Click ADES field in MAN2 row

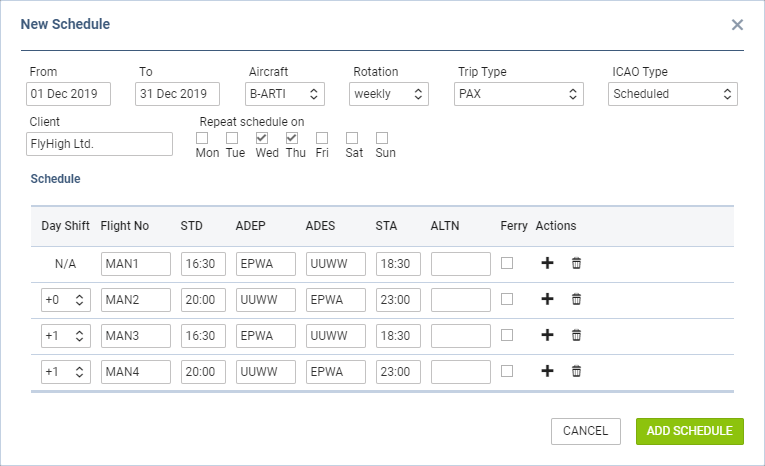pos(336,300)
